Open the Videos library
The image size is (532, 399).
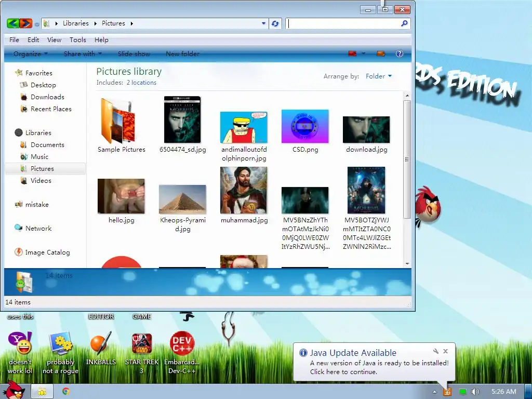point(41,180)
